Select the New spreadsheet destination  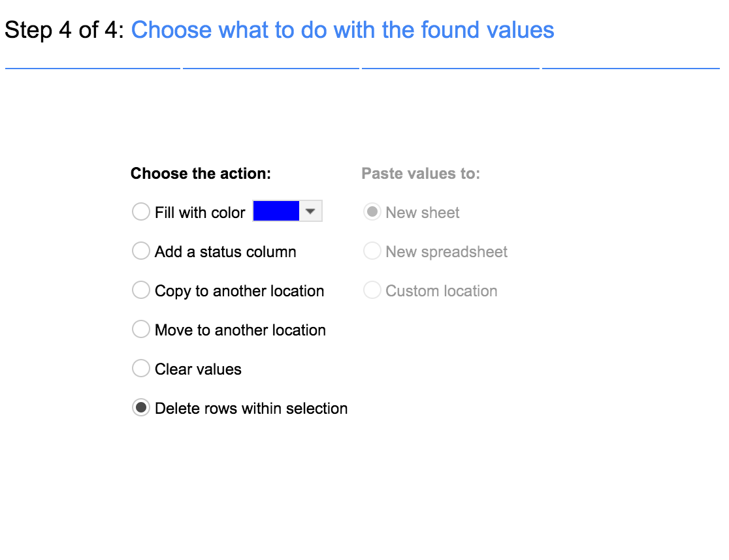click(372, 251)
